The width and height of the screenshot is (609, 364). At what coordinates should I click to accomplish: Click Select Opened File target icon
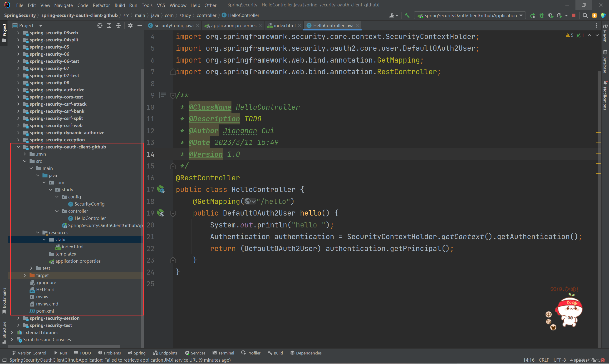pos(100,25)
